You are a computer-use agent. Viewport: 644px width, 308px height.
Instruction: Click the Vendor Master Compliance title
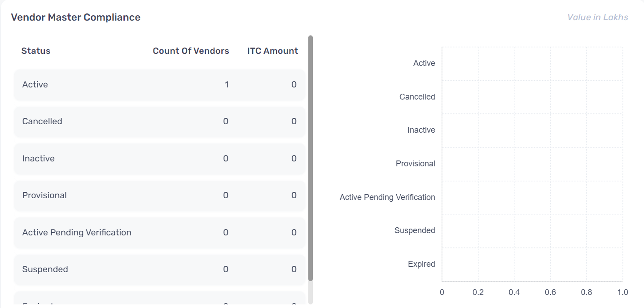pos(75,17)
